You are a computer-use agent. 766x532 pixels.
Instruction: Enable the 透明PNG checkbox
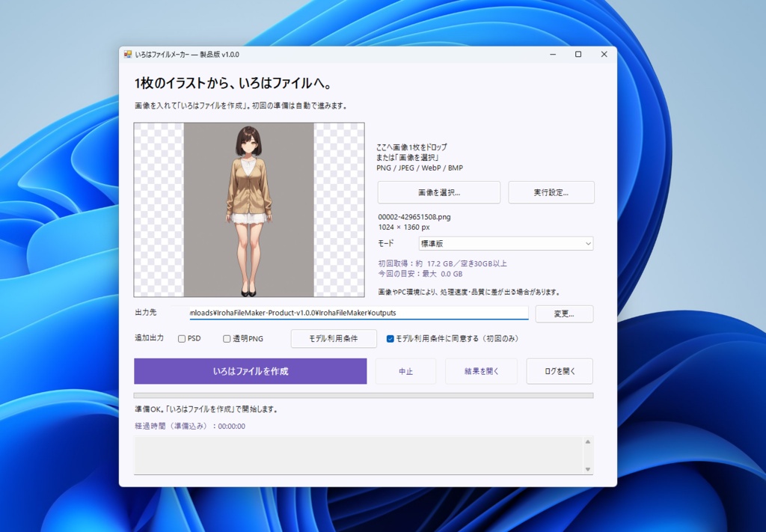[x=227, y=338]
